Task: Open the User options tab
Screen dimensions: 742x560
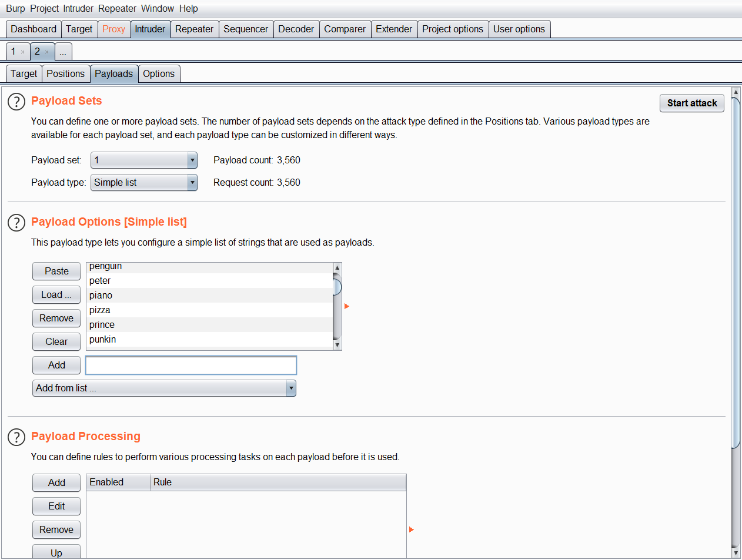Action: click(519, 29)
